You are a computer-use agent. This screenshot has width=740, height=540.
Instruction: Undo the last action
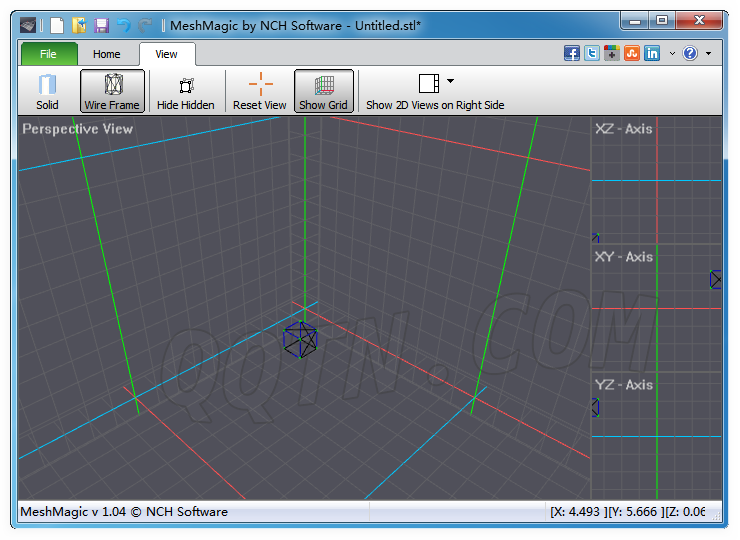click(x=123, y=25)
